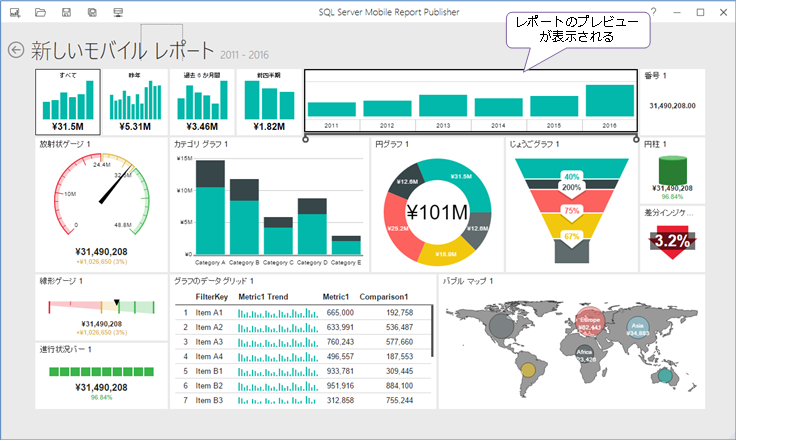Click the 新しいモバイル レポート report title
This screenshot has height=441, width=800.
(122, 51)
